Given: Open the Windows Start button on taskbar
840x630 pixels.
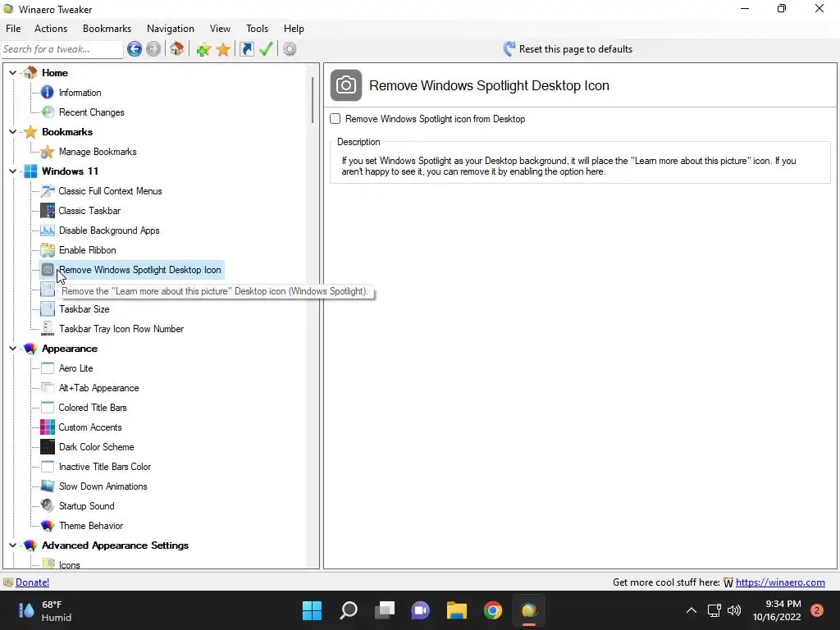Looking at the screenshot, I should pos(313,610).
